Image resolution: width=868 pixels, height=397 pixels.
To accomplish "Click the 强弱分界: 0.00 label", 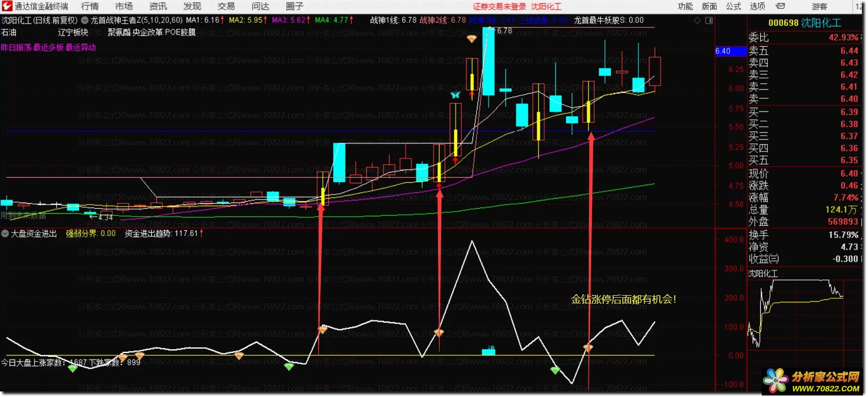I will coord(91,233).
